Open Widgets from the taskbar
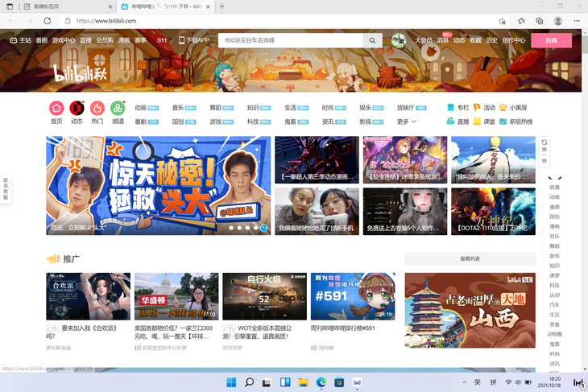 (285, 382)
